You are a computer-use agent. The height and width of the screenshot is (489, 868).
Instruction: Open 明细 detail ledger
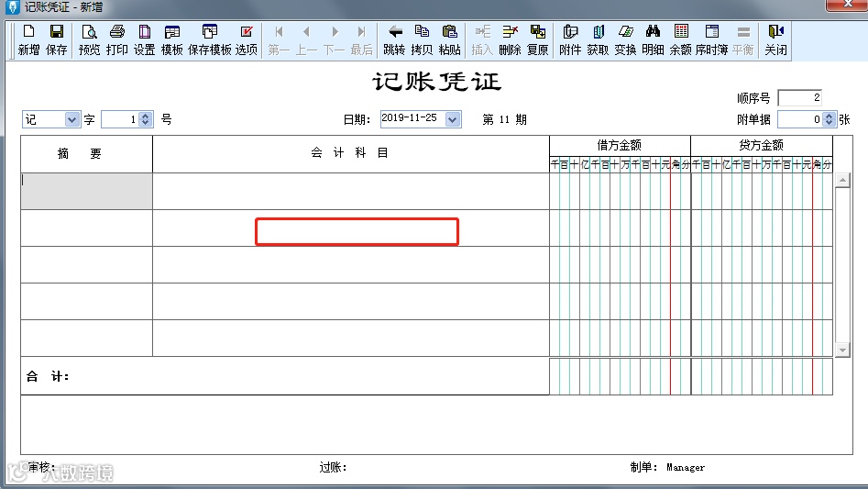[654, 39]
